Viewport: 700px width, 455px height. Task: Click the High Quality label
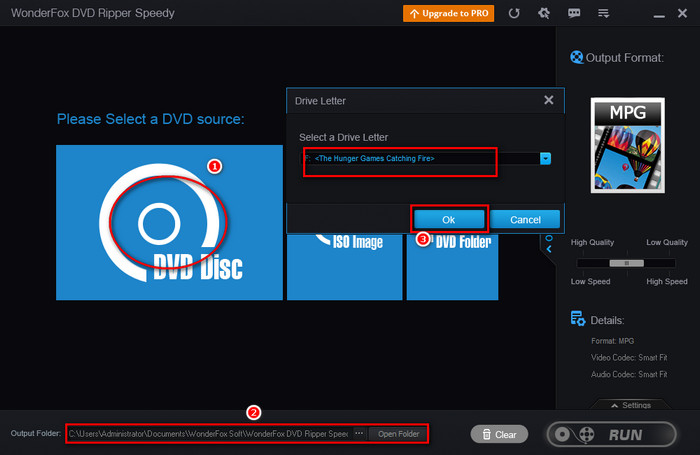click(x=592, y=242)
